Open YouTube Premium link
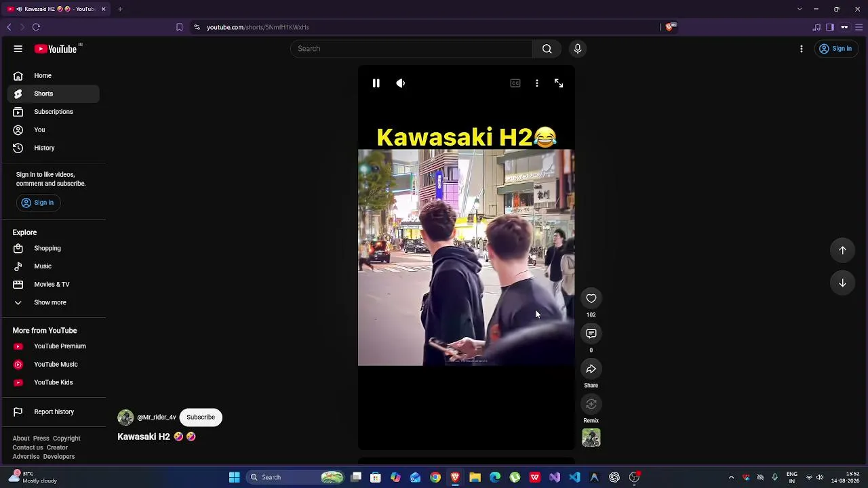This screenshot has height=488, width=868. click(x=53, y=346)
